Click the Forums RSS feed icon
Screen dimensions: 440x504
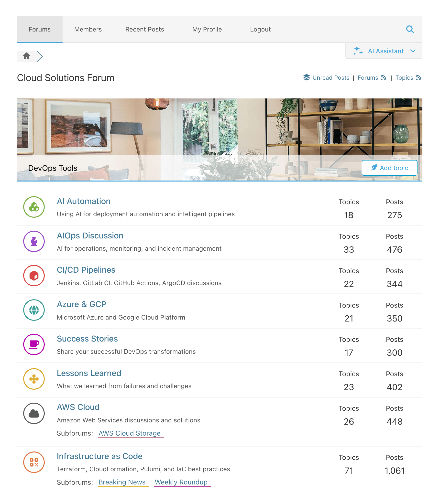[x=384, y=77]
